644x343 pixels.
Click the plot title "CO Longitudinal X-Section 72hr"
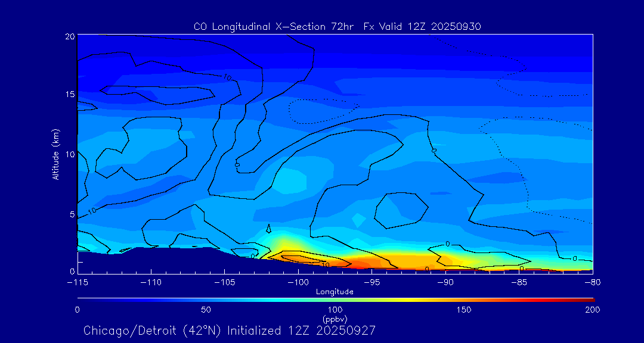pyautogui.click(x=274, y=27)
